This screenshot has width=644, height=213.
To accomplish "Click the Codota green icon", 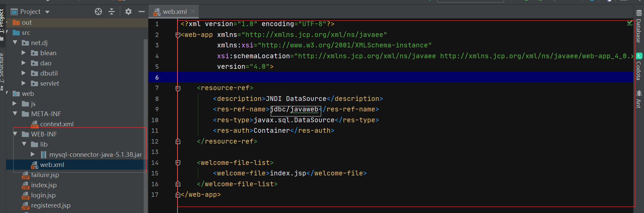I will (639, 56).
